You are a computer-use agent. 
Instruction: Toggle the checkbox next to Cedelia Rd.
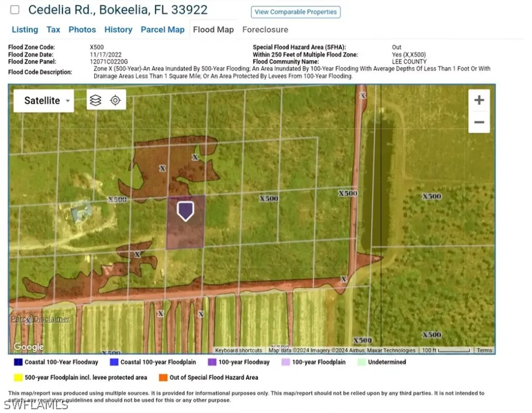coord(14,9)
